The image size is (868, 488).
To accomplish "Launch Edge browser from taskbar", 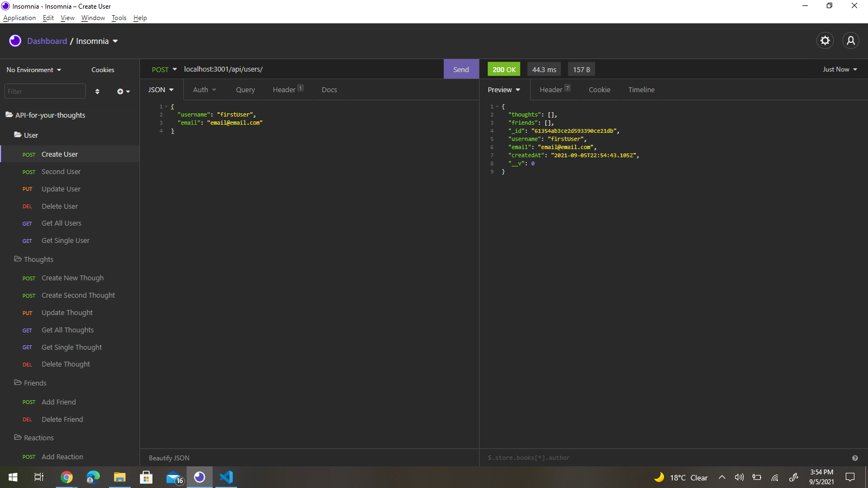I will [x=93, y=477].
